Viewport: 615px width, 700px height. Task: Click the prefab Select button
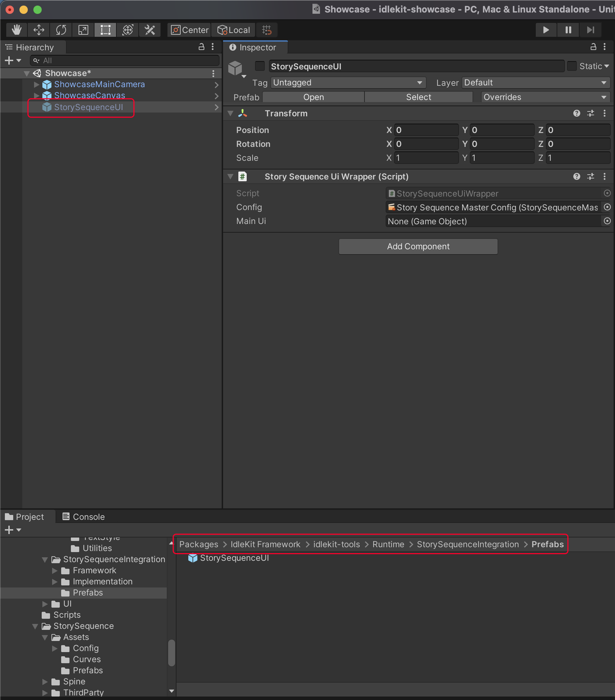tap(418, 97)
